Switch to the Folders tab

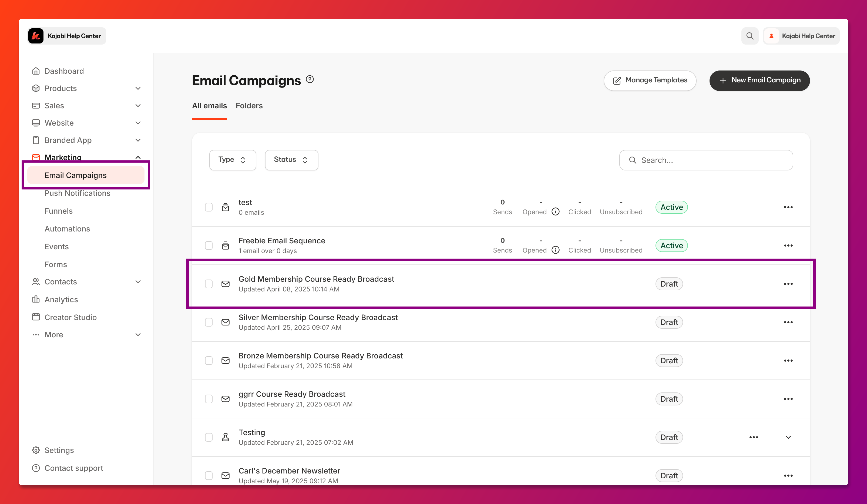249,106
